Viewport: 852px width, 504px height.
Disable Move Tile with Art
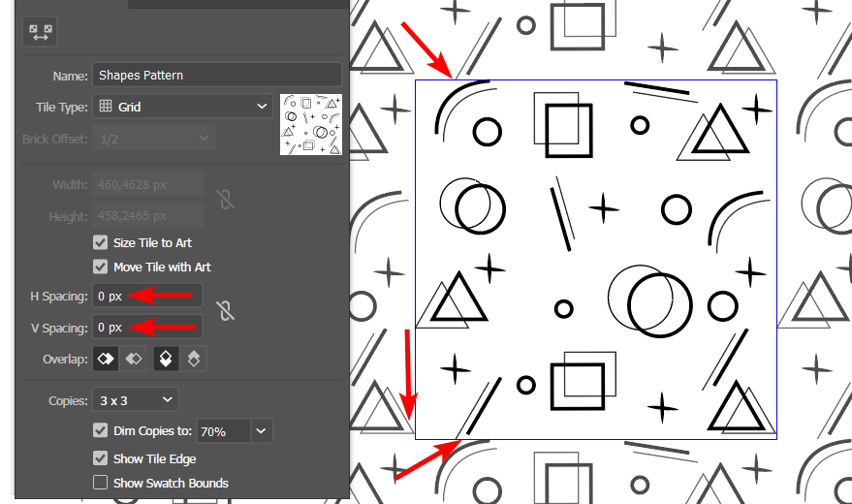pos(100,267)
